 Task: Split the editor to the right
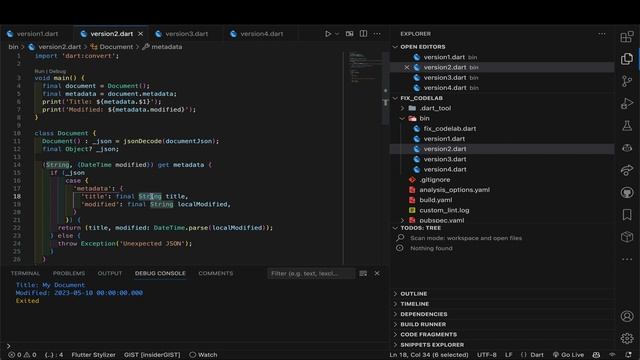pyautogui.click(x=363, y=34)
